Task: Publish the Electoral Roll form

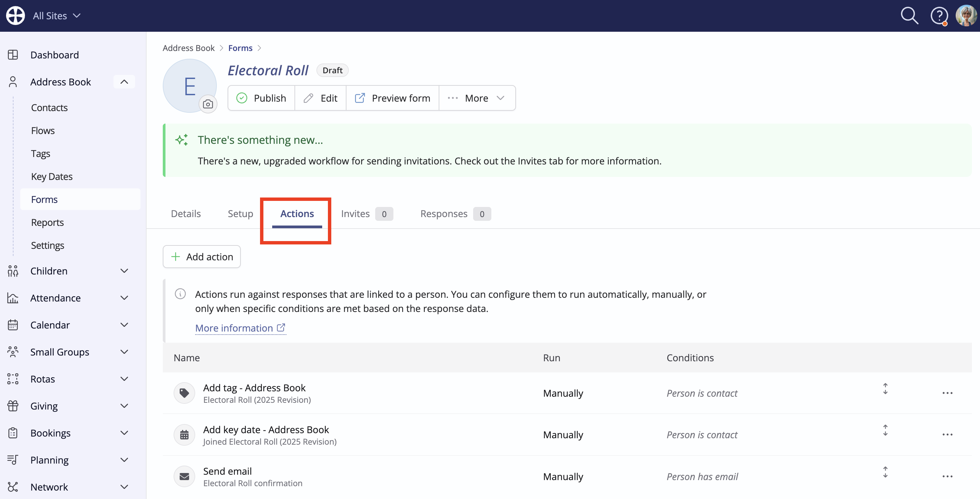Action: [x=261, y=98]
